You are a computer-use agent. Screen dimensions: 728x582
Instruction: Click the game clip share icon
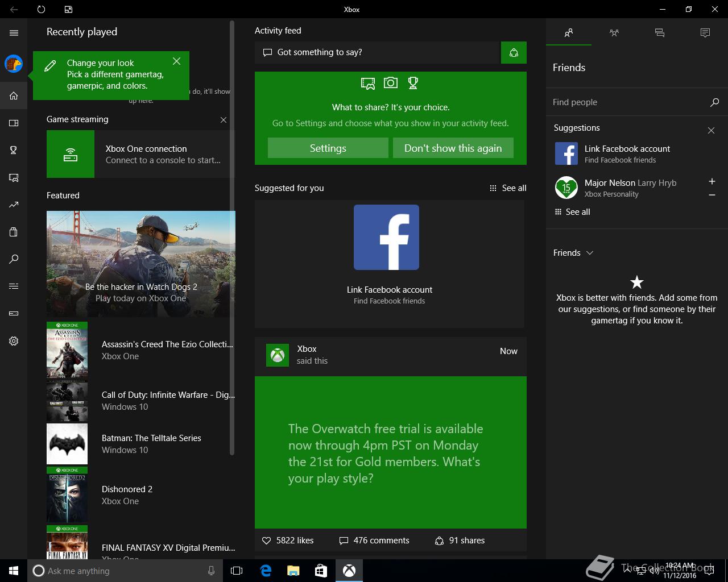tap(368, 84)
